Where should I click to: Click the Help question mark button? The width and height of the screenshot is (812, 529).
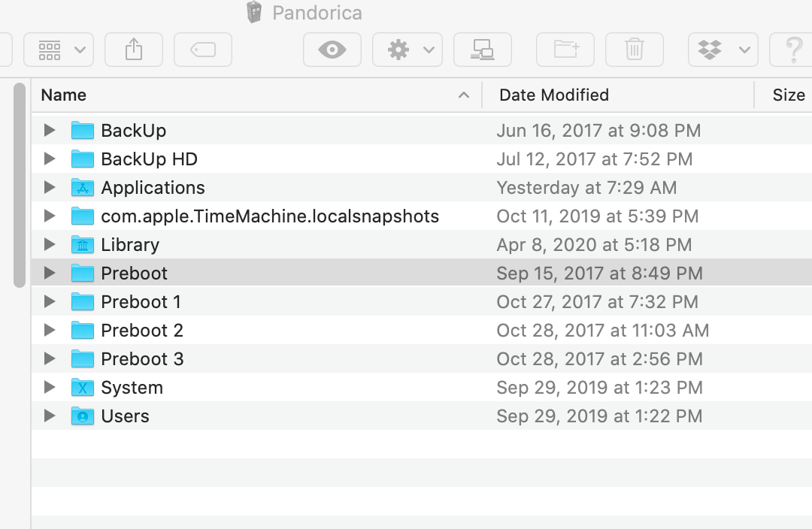[794, 50]
